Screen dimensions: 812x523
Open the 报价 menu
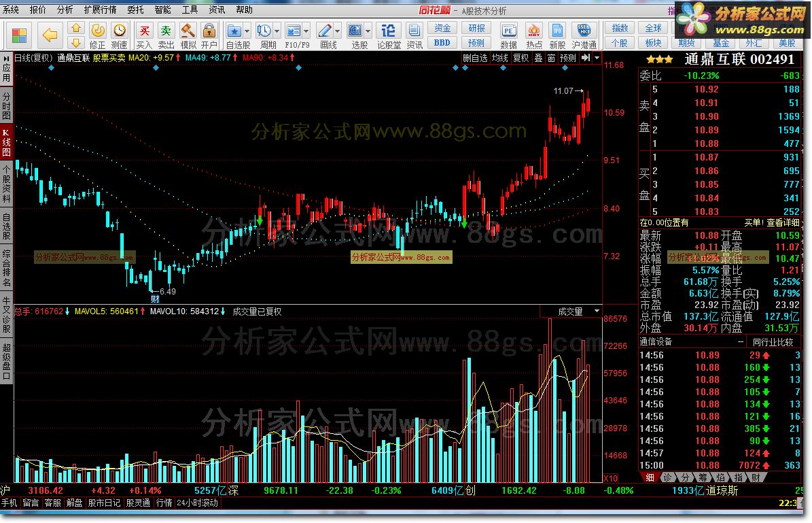pyautogui.click(x=37, y=10)
